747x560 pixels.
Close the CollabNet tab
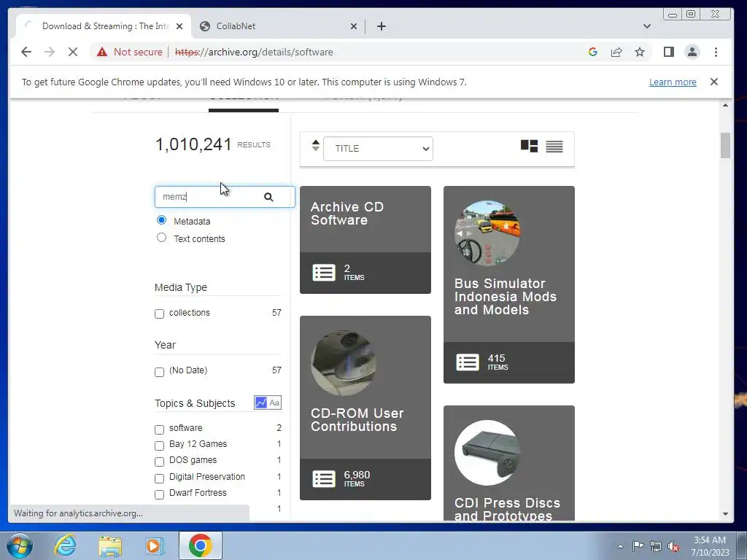[x=354, y=26]
